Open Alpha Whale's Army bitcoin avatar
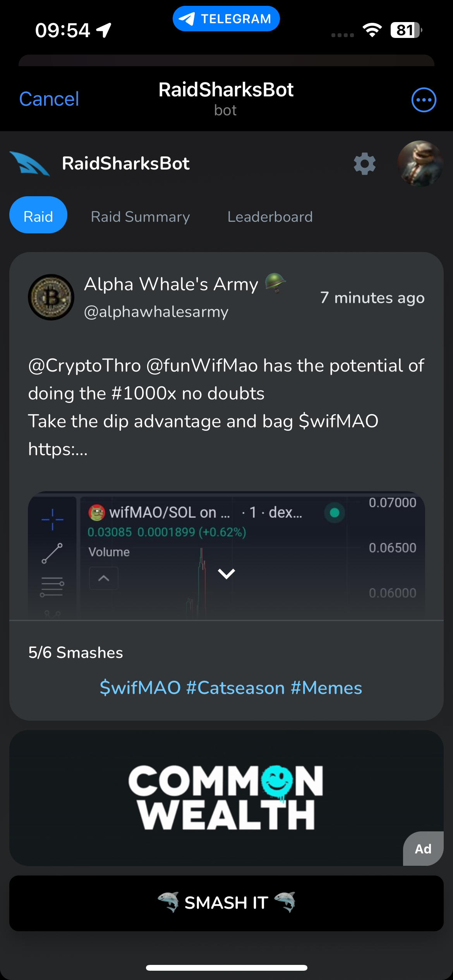This screenshot has width=453, height=980. [x=51, y=297]
